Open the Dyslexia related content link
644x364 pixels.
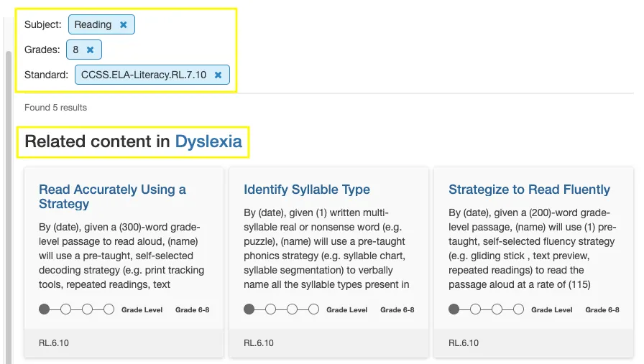[208, 141]
